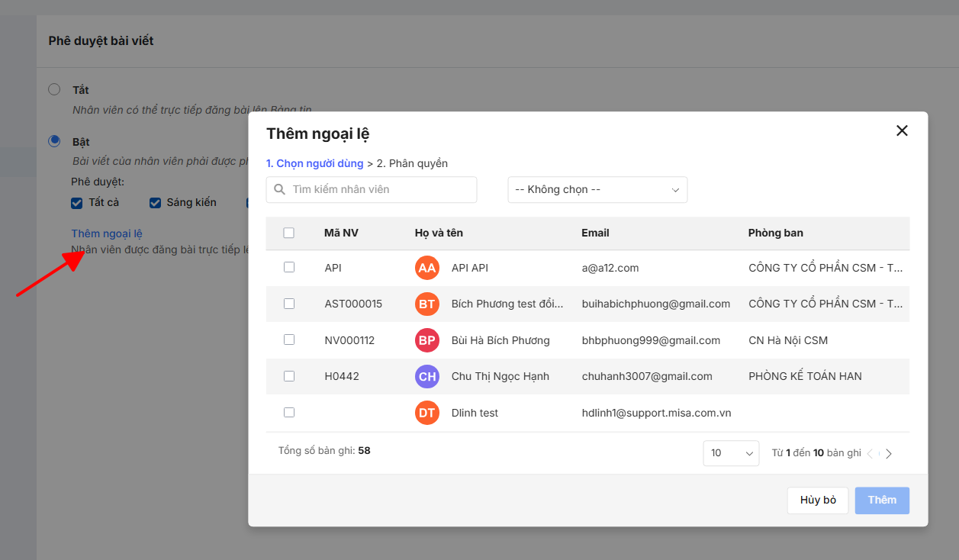Click the BP avatar for Bùi Hà Bích Phương
This screenshot has height=560, width=959.
click(x=427, y=340)
